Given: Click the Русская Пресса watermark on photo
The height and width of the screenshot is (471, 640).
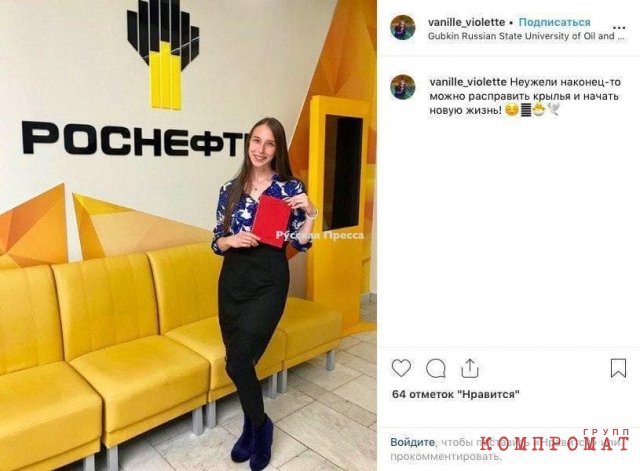Looking at the screenshot, I should click(x=320, y=235).
